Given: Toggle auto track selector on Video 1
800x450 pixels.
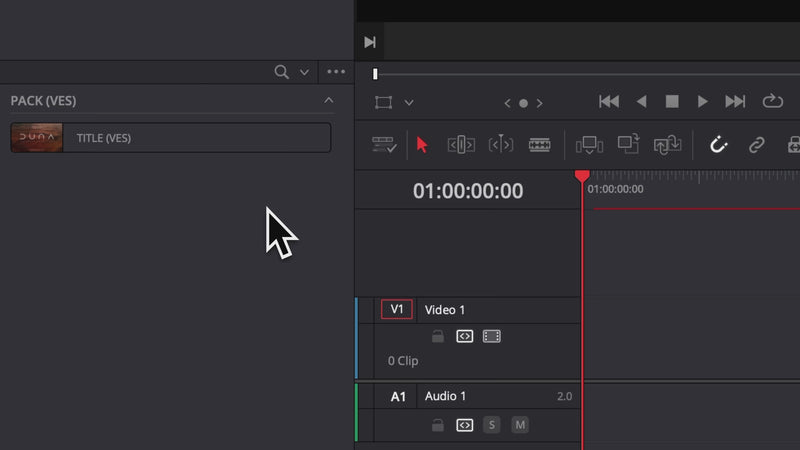Looking at the screenshot, I should coord(464,336).
